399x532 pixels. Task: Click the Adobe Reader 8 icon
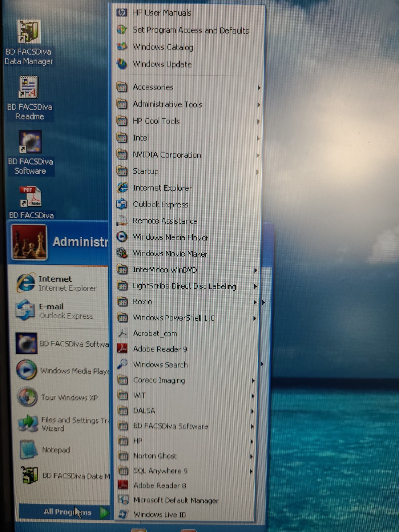click(123, 485)
